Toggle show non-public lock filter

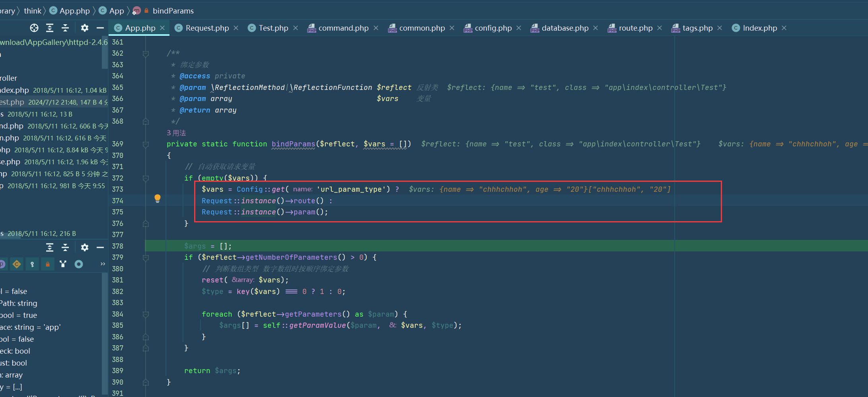click(48, 264)
